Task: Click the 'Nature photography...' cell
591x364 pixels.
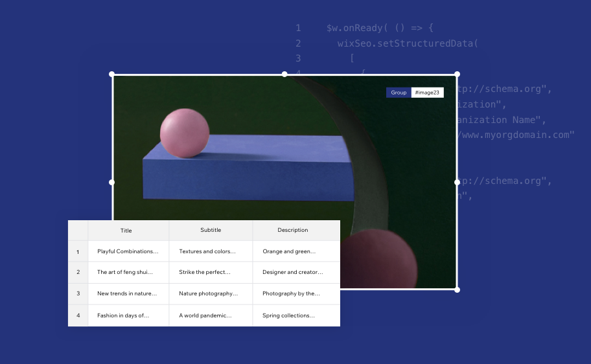Action: click(211, 293)
